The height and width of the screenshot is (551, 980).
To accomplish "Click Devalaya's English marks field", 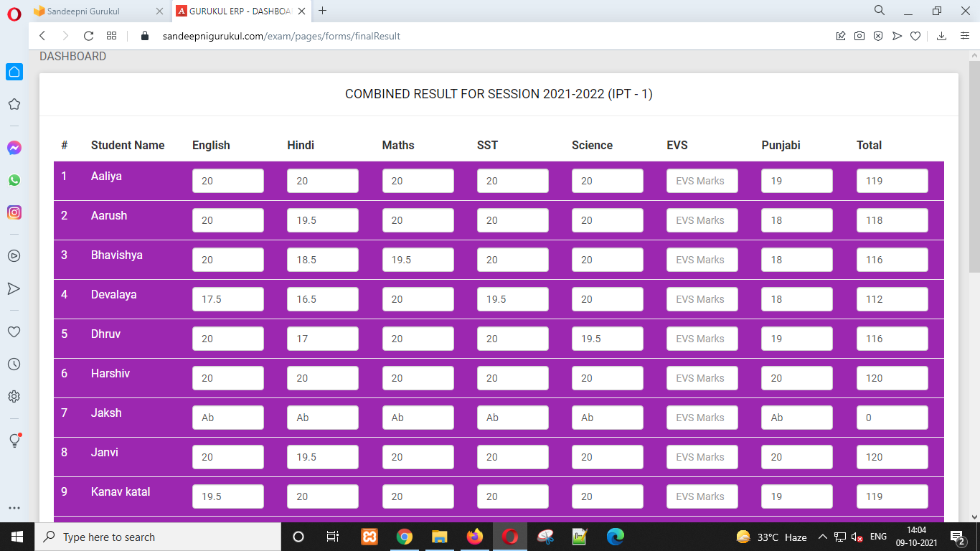I will (228, 299).
